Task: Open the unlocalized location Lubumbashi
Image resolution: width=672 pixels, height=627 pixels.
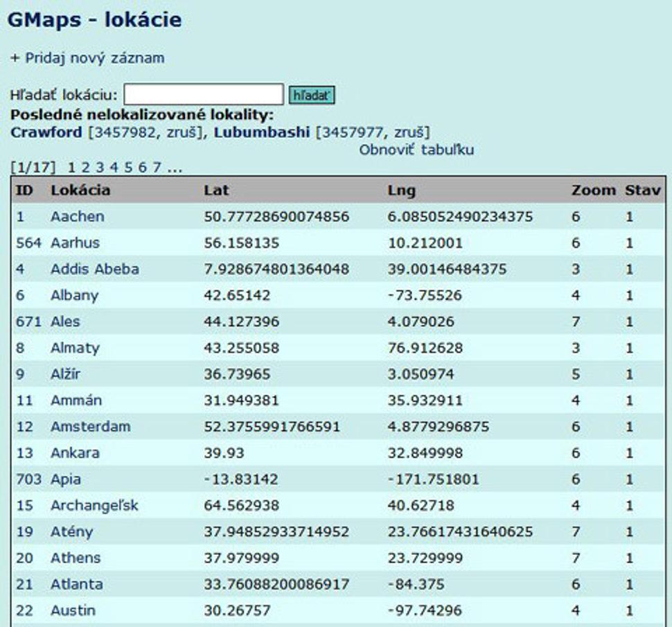Action: point(262,132)
